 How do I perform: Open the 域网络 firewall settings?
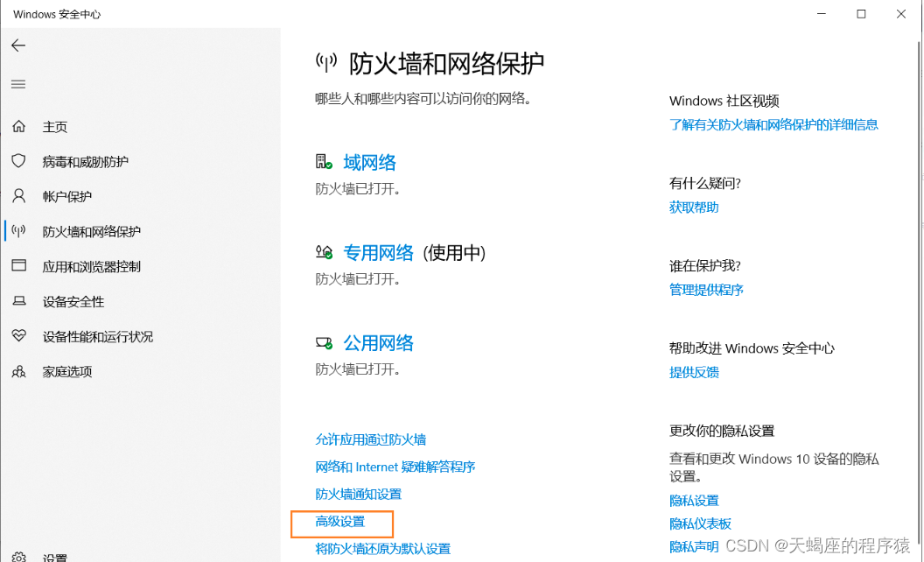click(369, 162)
